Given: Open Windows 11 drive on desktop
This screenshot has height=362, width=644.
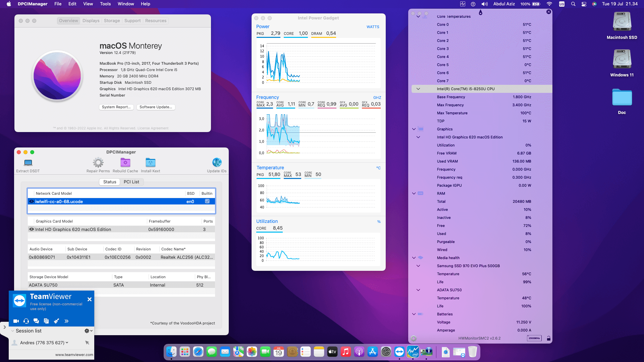Looking at the screenshot, I should pyautogui.click(x=622, y=60).
